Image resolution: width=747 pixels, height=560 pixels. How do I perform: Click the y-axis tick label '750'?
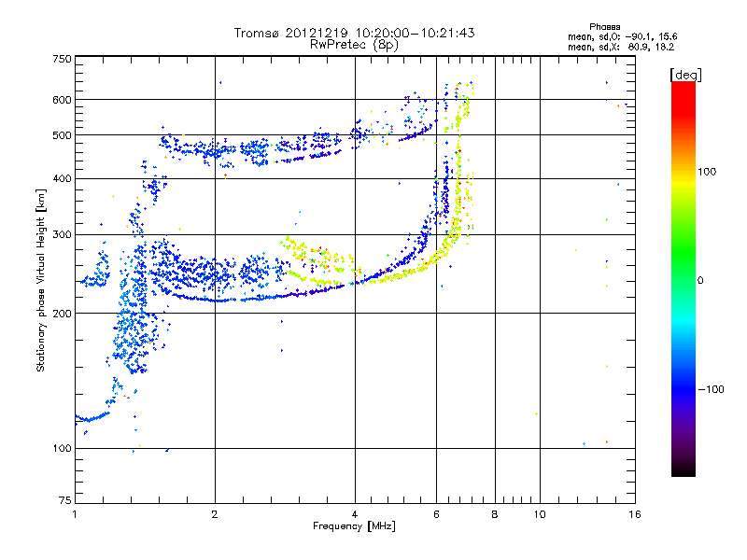point(62,59)
